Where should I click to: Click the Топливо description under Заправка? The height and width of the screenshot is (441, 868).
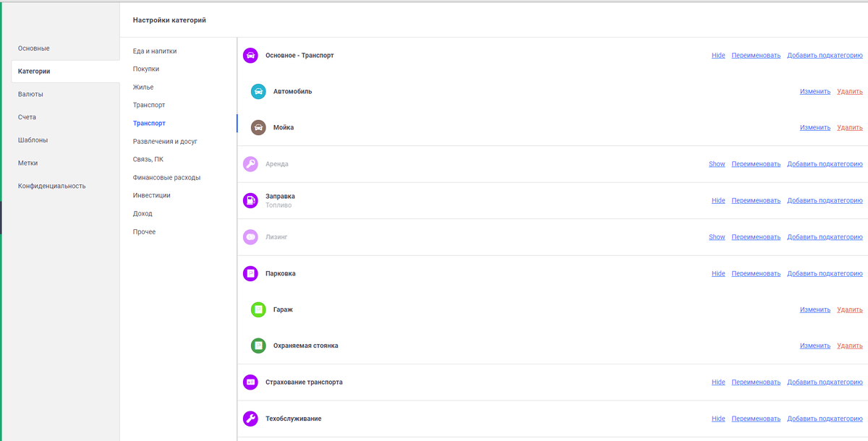(x=278, y=205)
